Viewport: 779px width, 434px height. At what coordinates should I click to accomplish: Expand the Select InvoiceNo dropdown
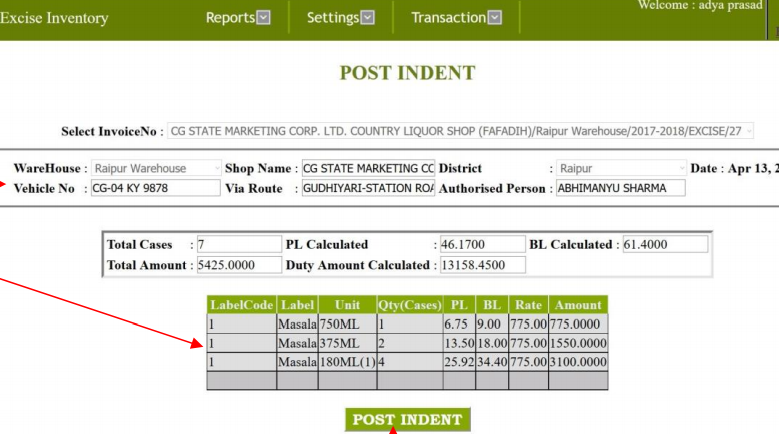pyautogui.click(x=460, y=131)
